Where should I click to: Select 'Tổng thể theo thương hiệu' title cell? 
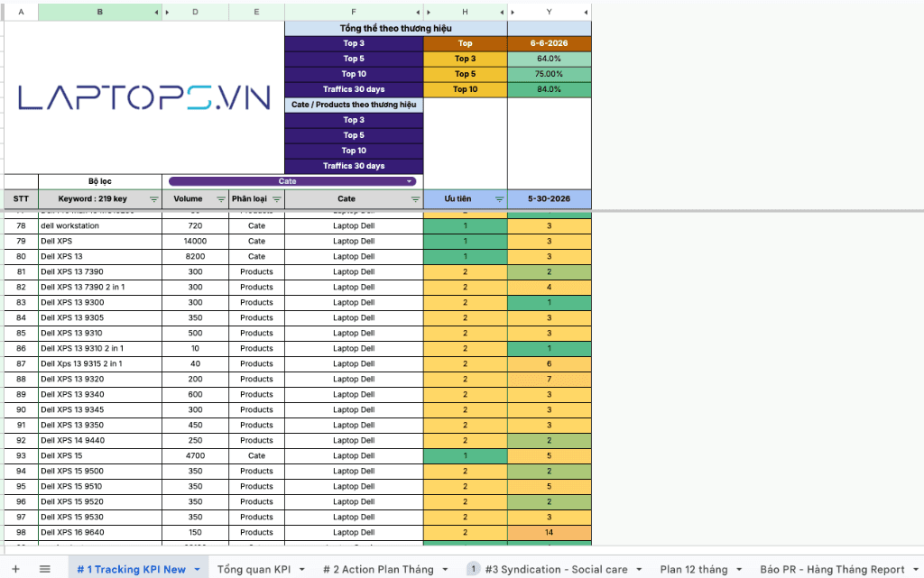396,28
